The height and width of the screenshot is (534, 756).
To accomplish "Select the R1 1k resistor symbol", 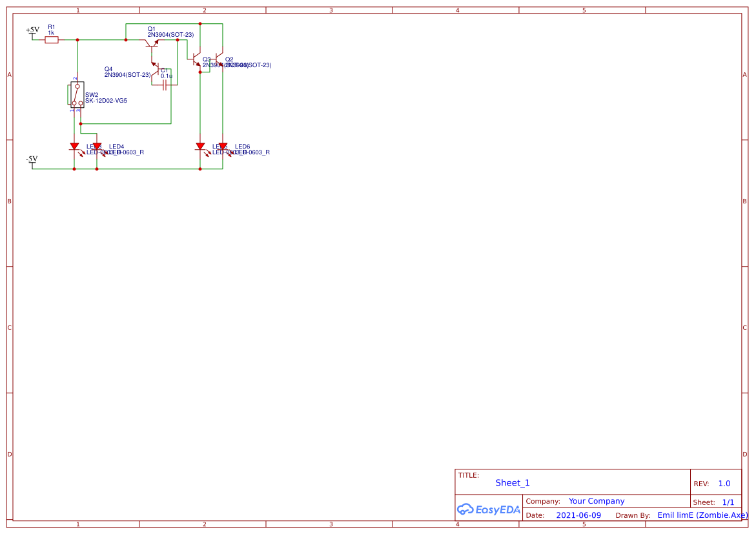I will [x=52, y=40].
